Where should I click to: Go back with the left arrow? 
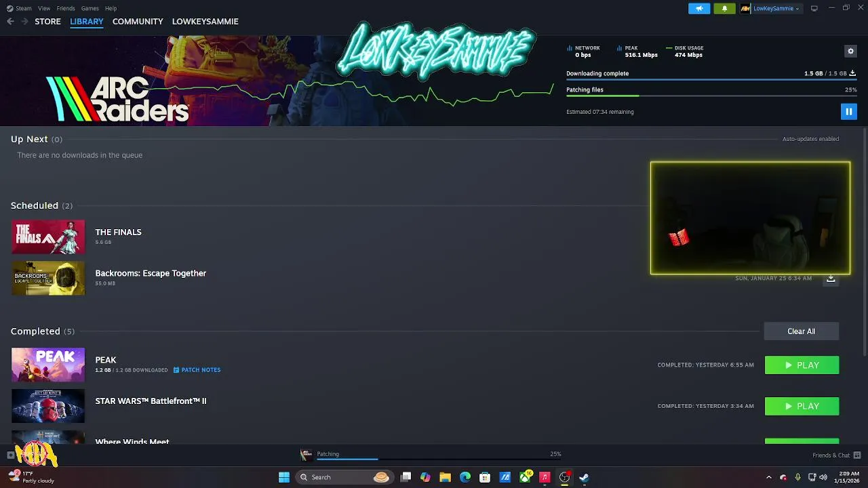(10, 22)
